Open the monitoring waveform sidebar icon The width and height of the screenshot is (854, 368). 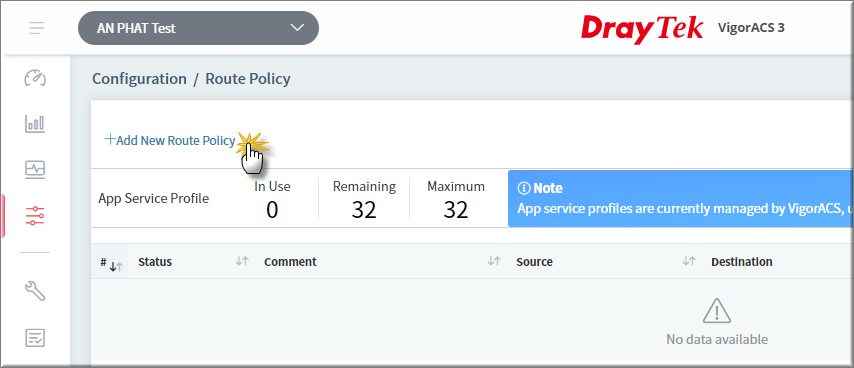[35, 169]
